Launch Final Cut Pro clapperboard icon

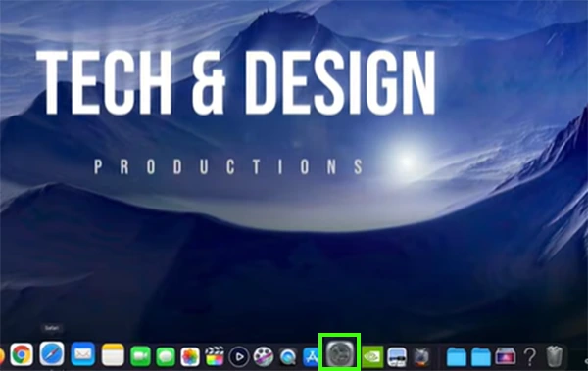[215, 356]
